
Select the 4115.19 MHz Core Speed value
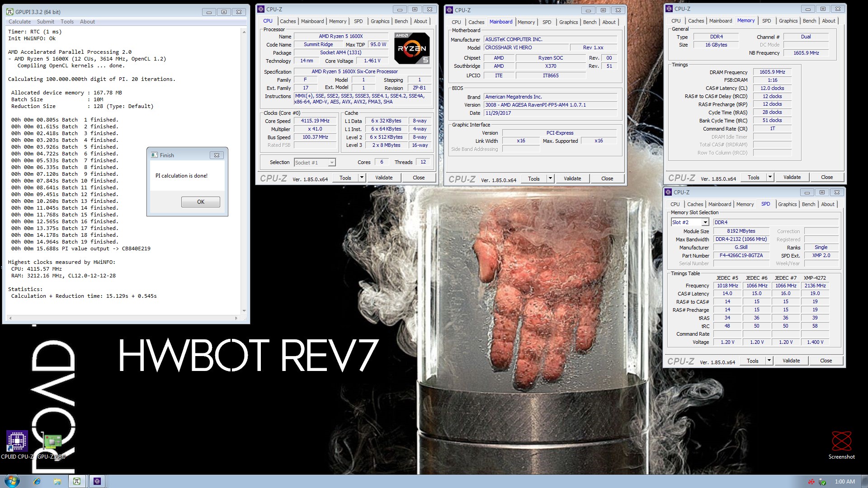coord(315,121)
